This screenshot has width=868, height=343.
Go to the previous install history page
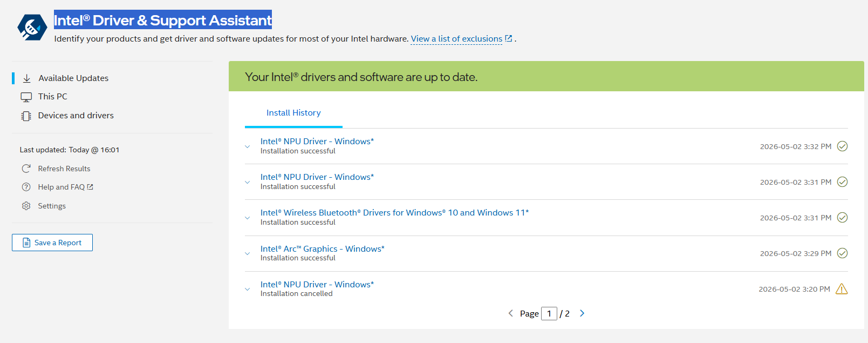(x=510, y=313)
